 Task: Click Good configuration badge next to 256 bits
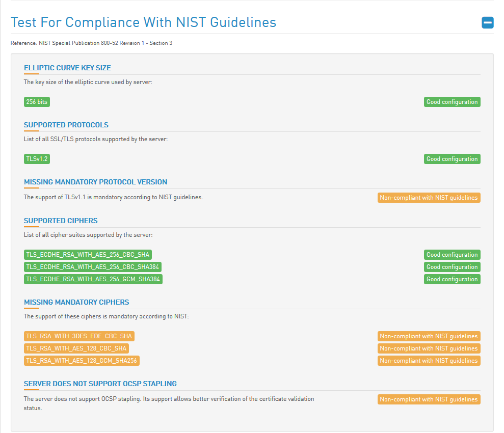coord(452,102)
